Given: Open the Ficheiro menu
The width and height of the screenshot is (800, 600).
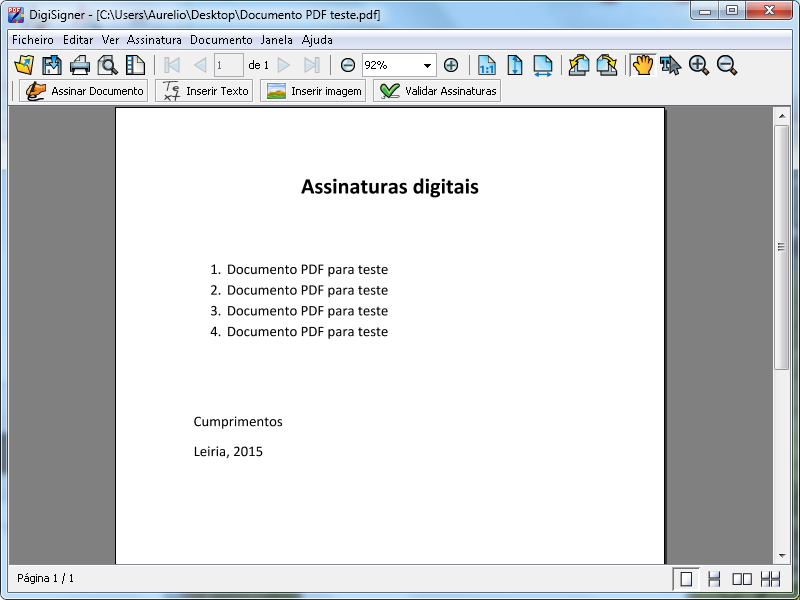Looking at the screenshot, I should (x=33, y=40).
